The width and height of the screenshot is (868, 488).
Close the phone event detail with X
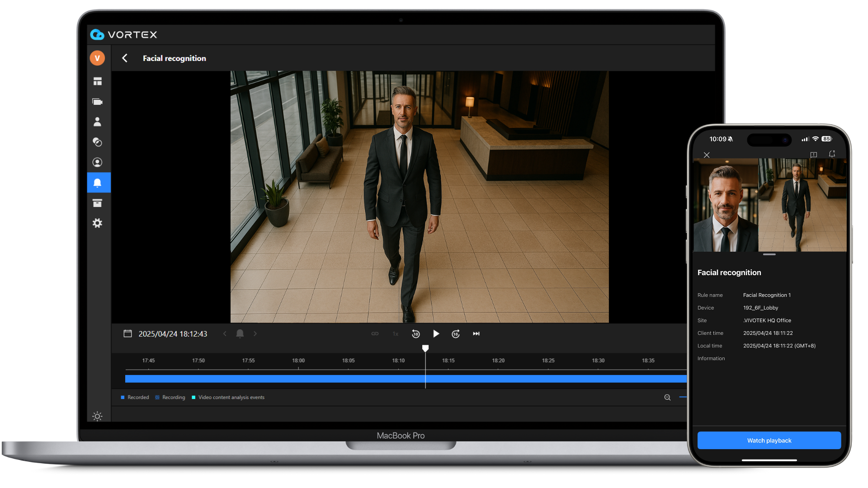click(707, 155)
